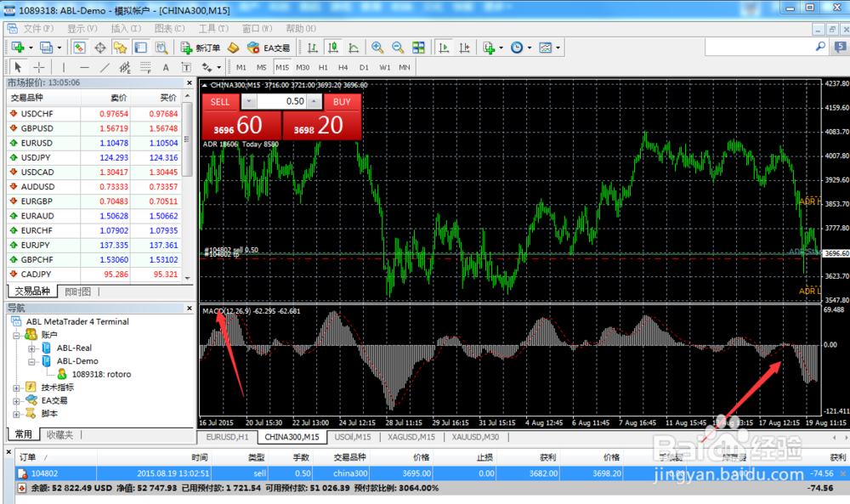Switch to the EURUSD,H1 chart tab
The height and width of the screenshot is (504, 850).
pos(227,437)
